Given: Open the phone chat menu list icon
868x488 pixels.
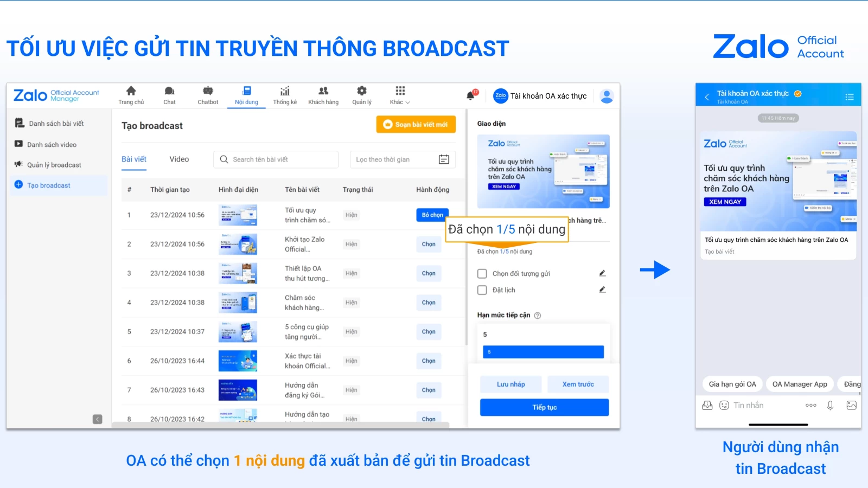Looking at the screenshot, I should click(850, 97).
